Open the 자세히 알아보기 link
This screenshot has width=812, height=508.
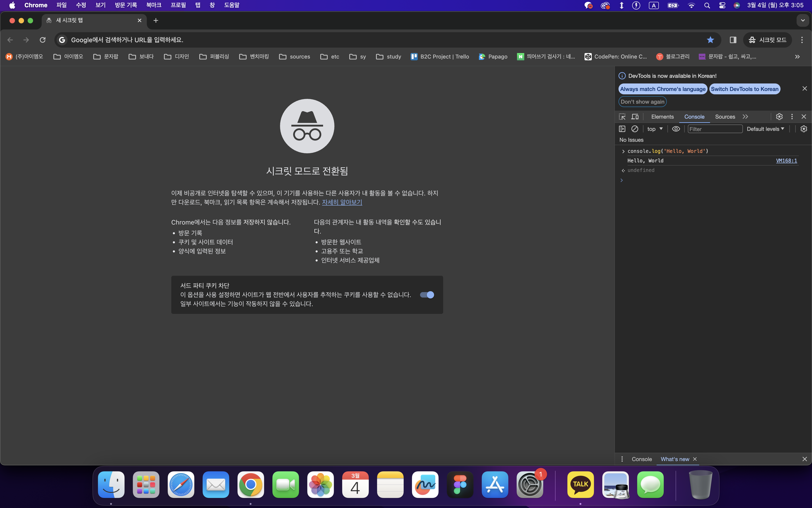(342, 202)
